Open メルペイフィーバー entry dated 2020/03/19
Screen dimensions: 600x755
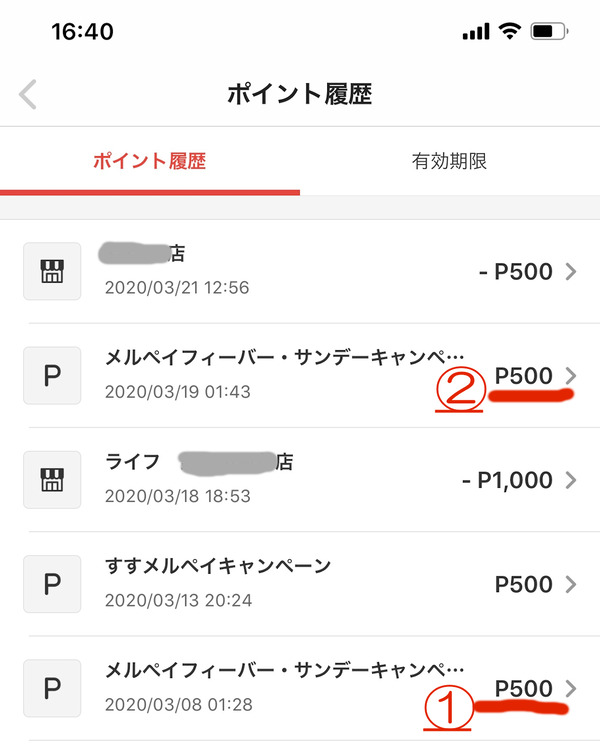pyautogui.click(x=300, y=376)
